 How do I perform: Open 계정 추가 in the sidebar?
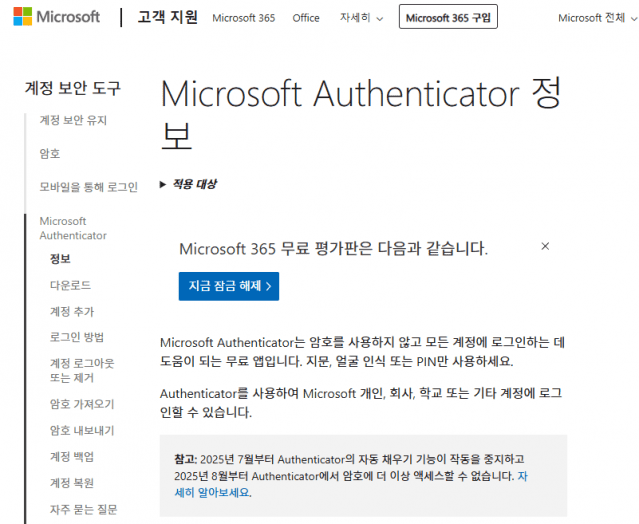72,311
